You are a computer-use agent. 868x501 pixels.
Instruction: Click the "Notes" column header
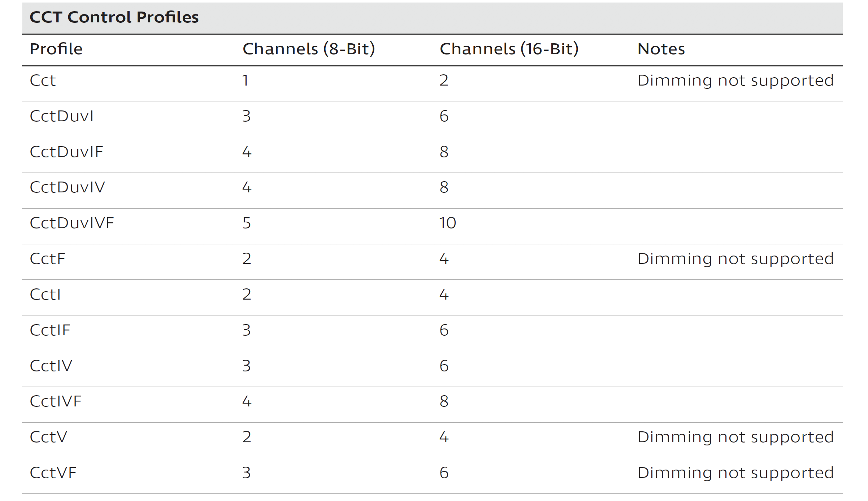coord(661,49)
